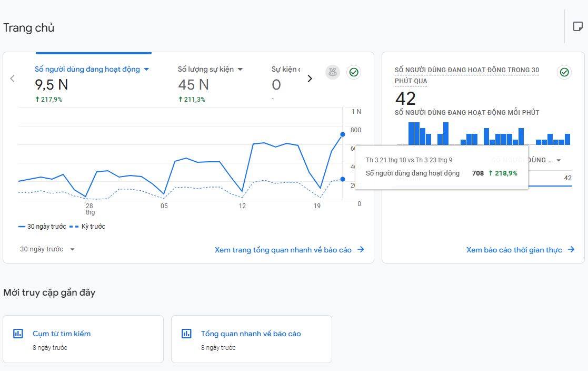Viewport: 588px width, 371px height.
Task: Click green check icon on realtime card
Action: point(564,72)
